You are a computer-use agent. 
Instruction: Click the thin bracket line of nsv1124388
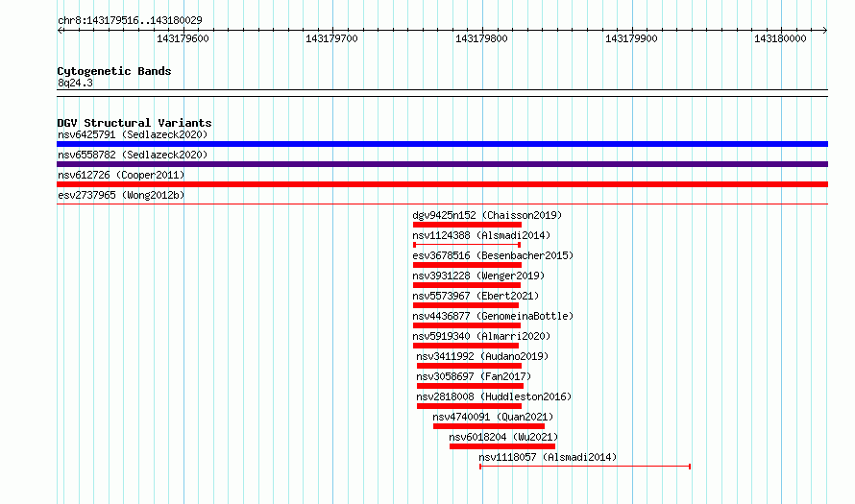pos(467,245)
